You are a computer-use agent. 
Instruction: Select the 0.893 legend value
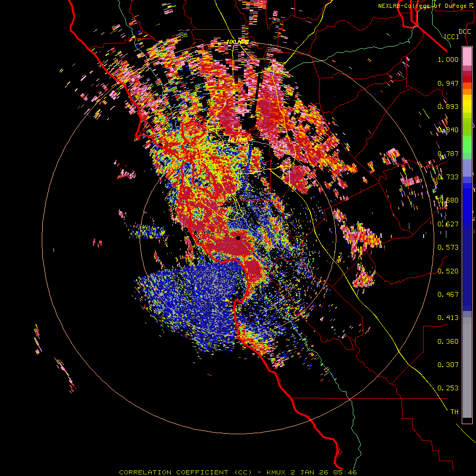pyautogui.click(x=448, y=106)
